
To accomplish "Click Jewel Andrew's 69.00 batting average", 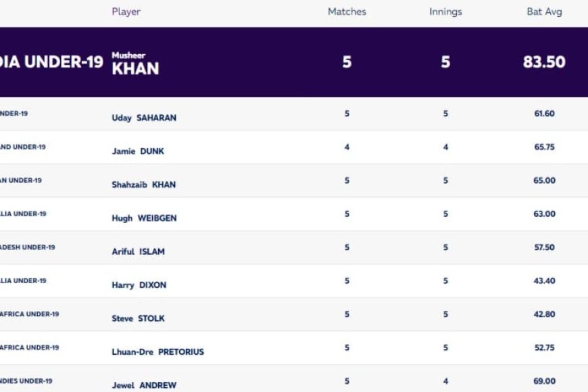I will (544, 381).
